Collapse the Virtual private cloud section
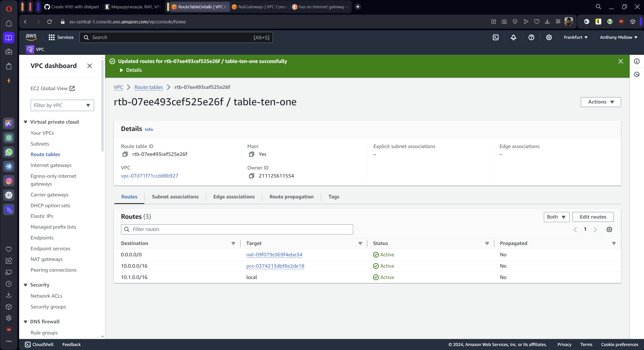The image size is (644, 350). click(x=25, y=122)
